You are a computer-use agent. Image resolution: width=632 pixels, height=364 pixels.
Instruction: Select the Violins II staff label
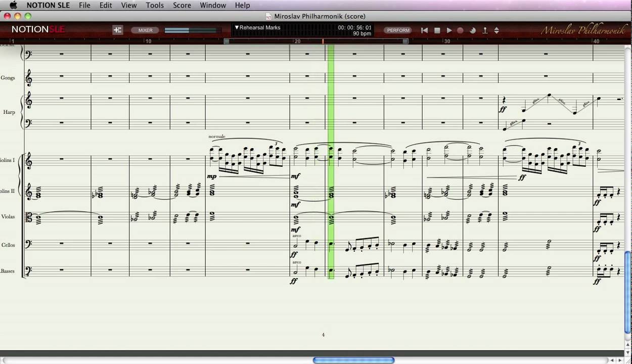tap(8, 192)
